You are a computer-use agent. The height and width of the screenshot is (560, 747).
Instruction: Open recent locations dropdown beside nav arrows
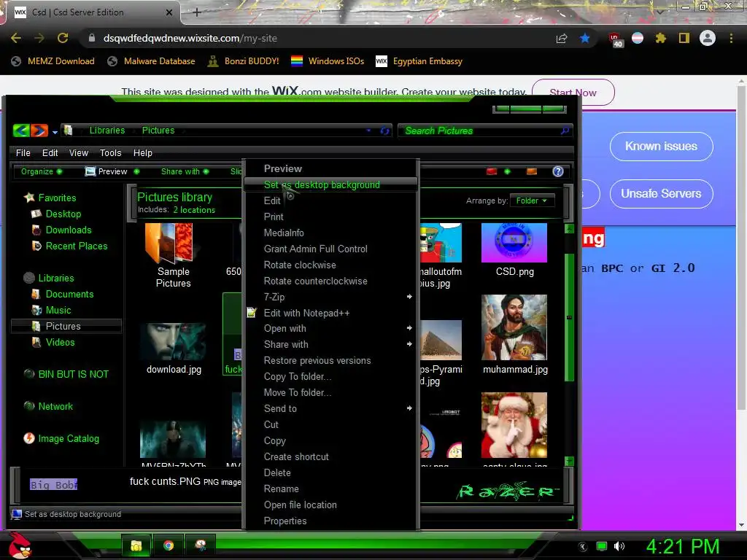click(x=55, y=132)
